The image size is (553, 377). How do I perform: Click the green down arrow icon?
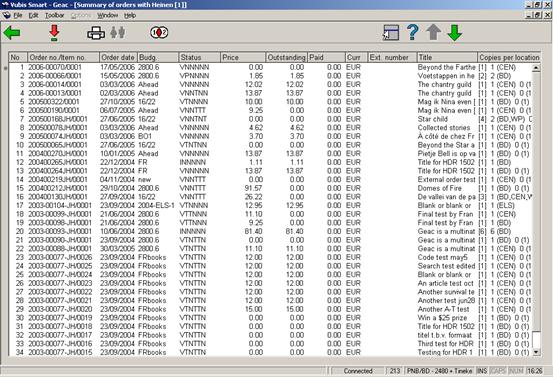(455, 32)
